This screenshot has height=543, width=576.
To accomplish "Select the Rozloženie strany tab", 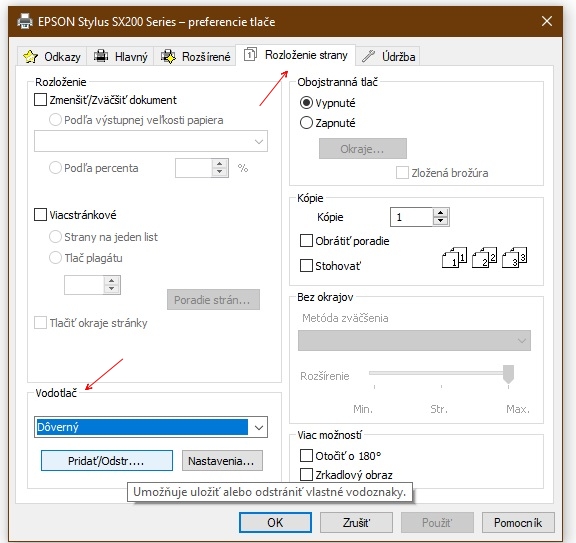I will pyautogui.click(x=296, y=55).
